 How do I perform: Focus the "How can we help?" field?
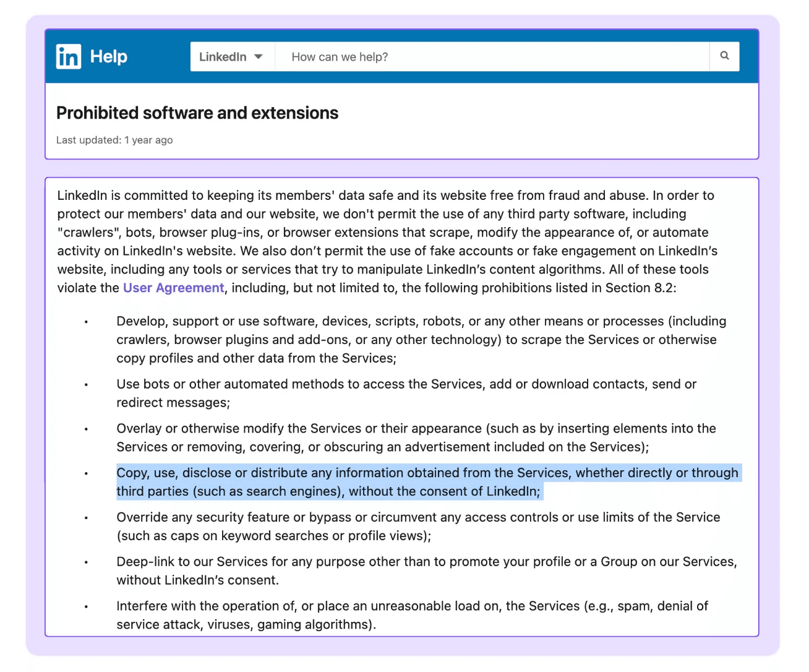(492, 57)
